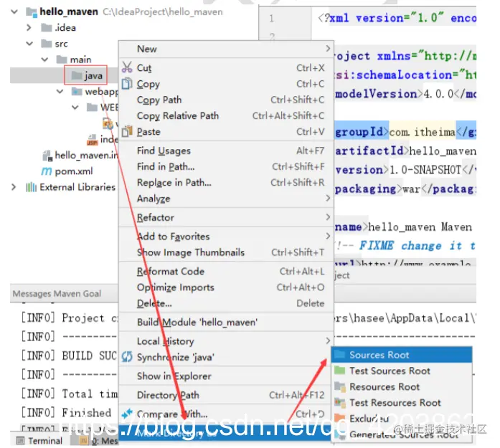
Task: Click Messages Maven Goal panel header
Action: [57, 293]
